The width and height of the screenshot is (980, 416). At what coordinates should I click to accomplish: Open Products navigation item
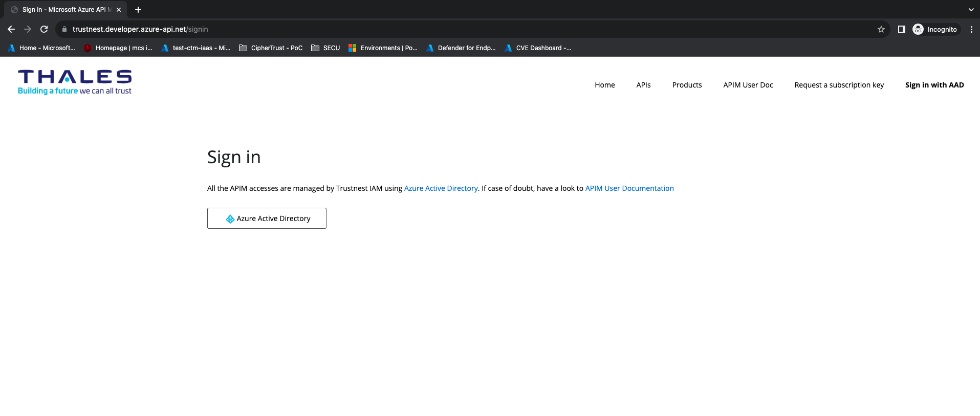click(x=687, y=85)
